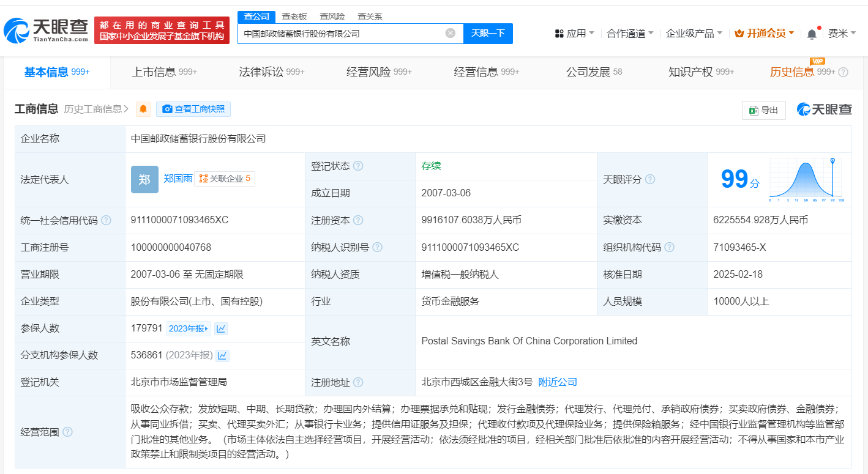Screen dimensions: 868x474
Task: Click help icon beside 注册资本
Action: click(358, 220)
